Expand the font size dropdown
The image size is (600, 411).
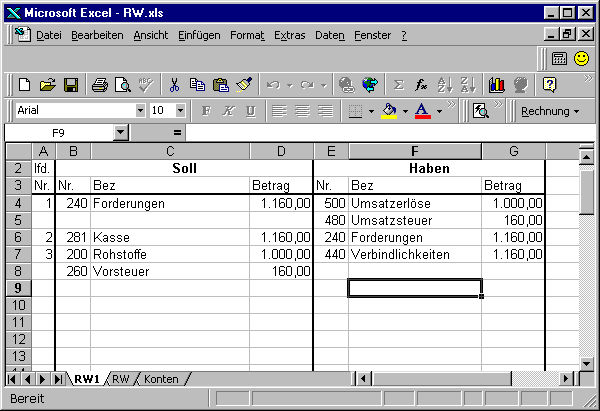pyautogui.click(x=180, y=111)
